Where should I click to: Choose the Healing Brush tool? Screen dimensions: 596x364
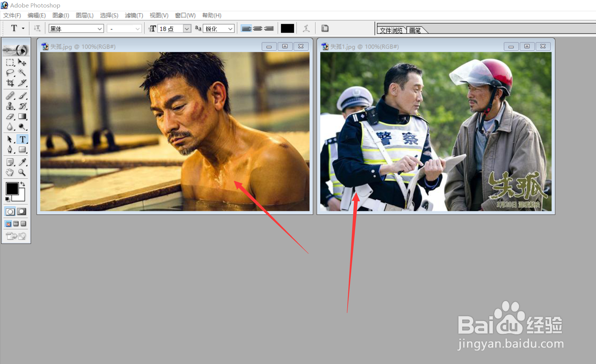[10, 96]
